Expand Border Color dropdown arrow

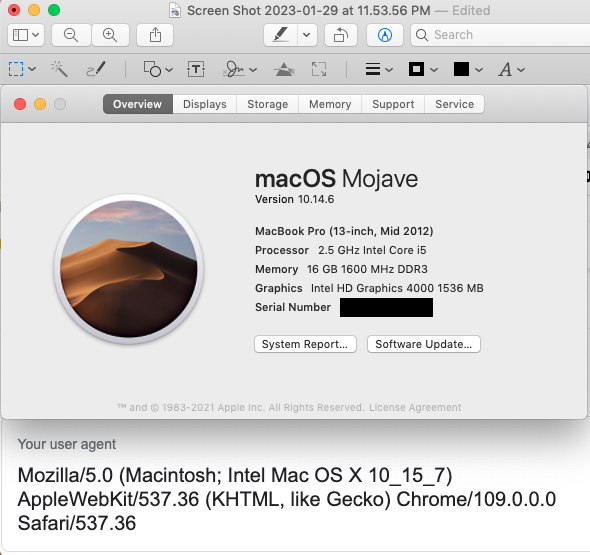click(x=434, y=70)
